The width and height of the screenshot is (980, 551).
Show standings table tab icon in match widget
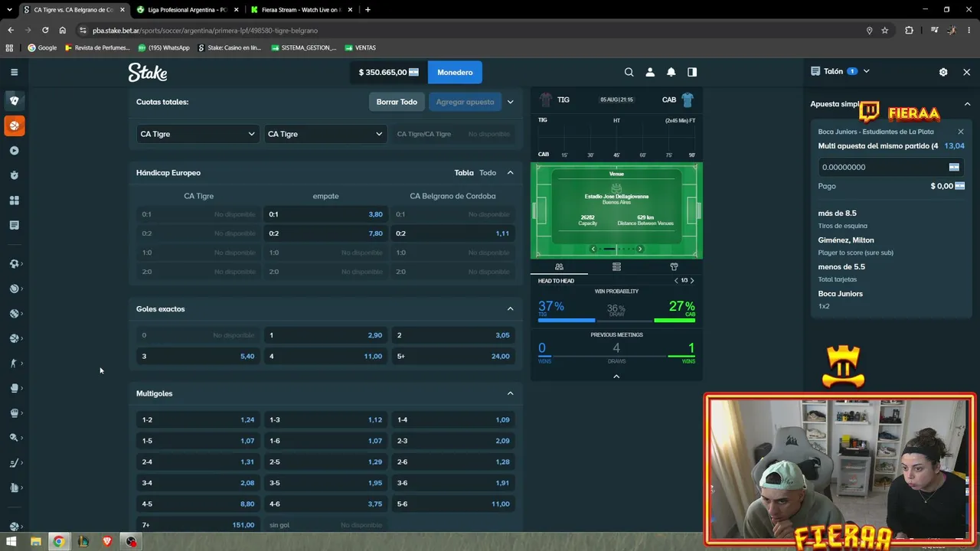pos(616,266)
